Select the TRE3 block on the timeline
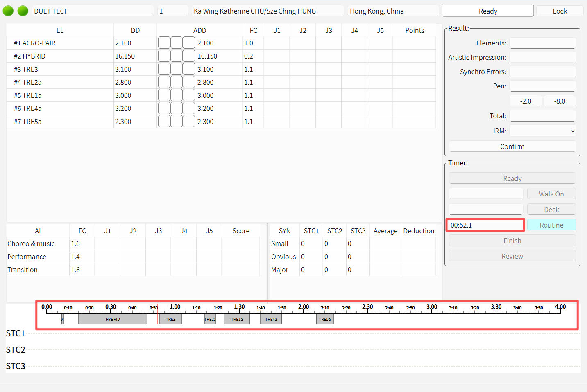This screenshot has width=587, height=392. (x=170, y=319)
